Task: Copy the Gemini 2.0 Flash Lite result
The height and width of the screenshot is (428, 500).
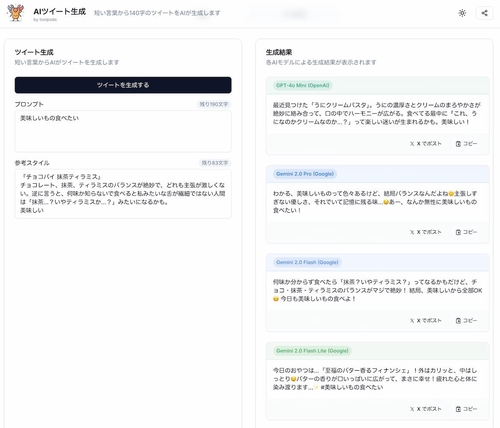Action: tap(466, 409)
